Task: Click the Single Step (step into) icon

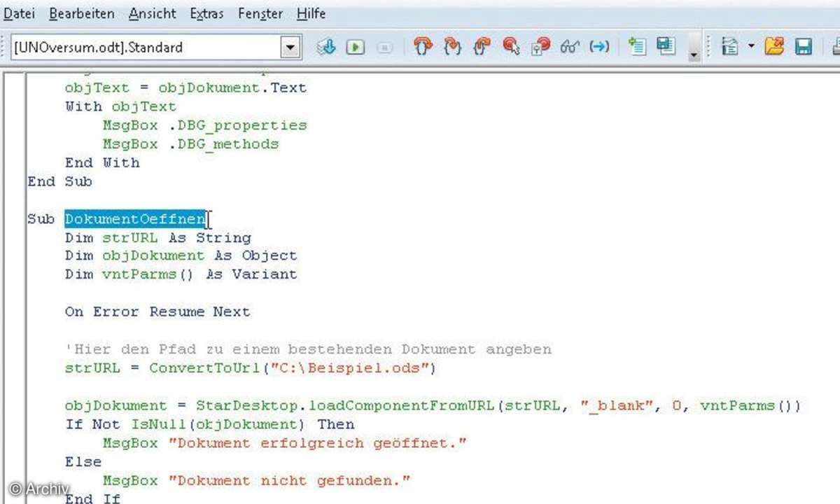Action: 453,47
